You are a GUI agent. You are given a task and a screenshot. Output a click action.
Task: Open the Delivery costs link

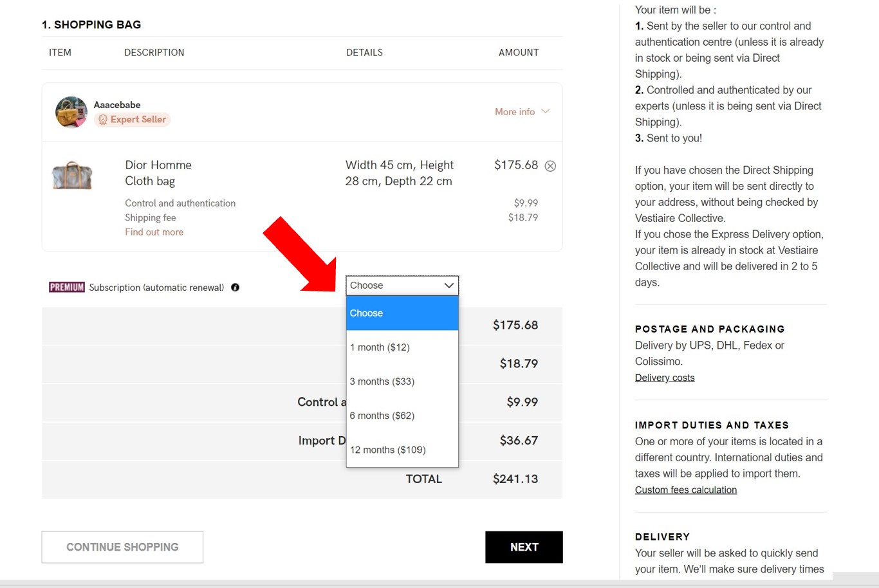[665, 378]
